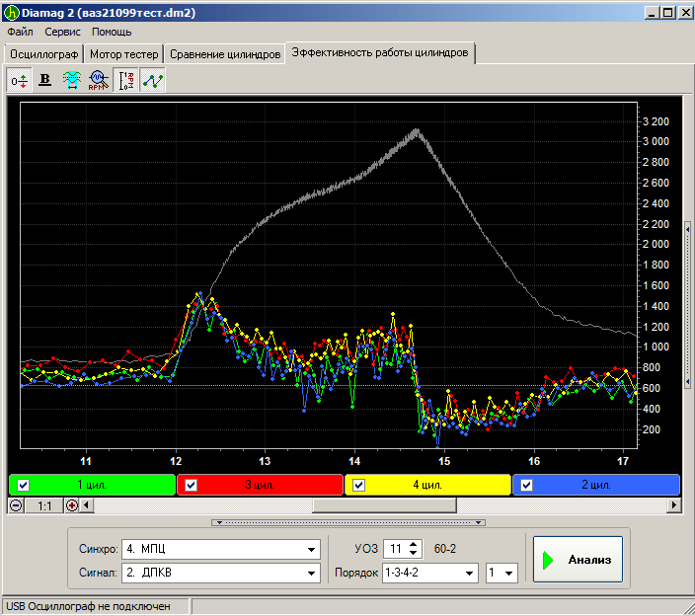
Task: Collapse the bottom settings panel splitter
Action: tap(348, 522)
